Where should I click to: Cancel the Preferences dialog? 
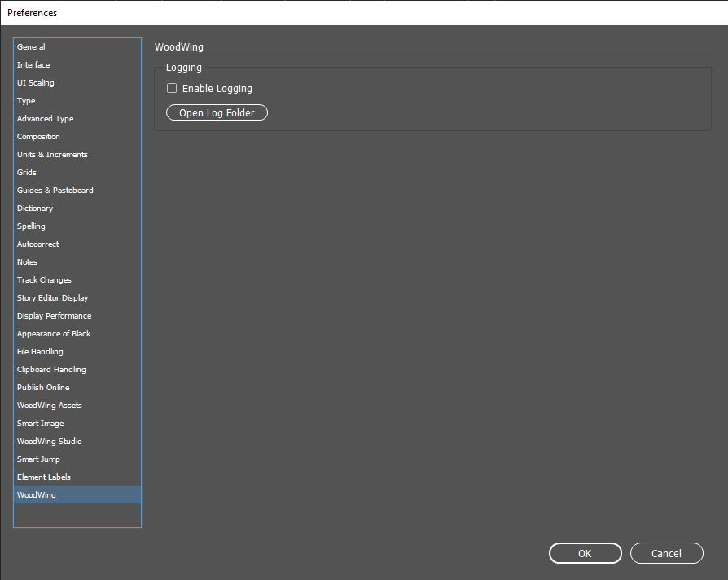click(666, 553)
